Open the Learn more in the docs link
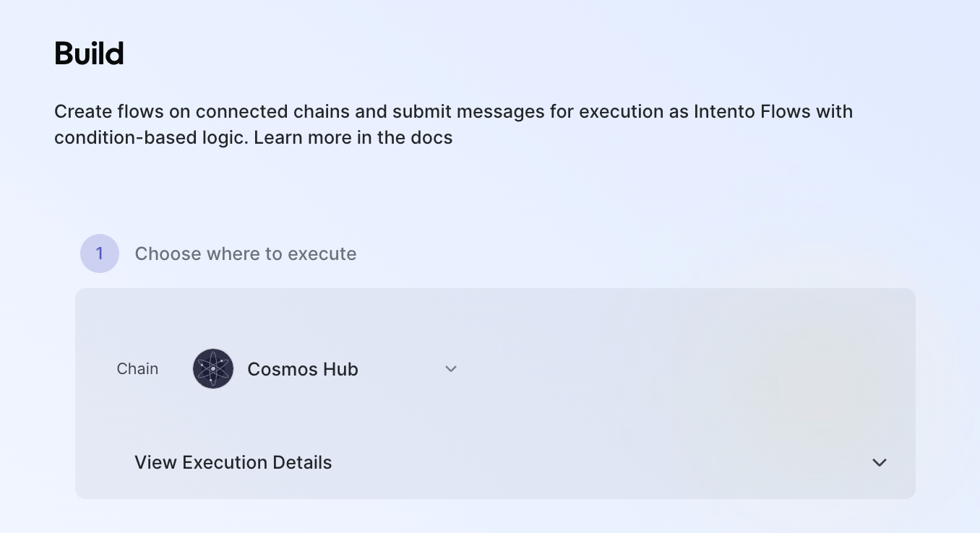The image size is (980, 533). coord(353,137)
